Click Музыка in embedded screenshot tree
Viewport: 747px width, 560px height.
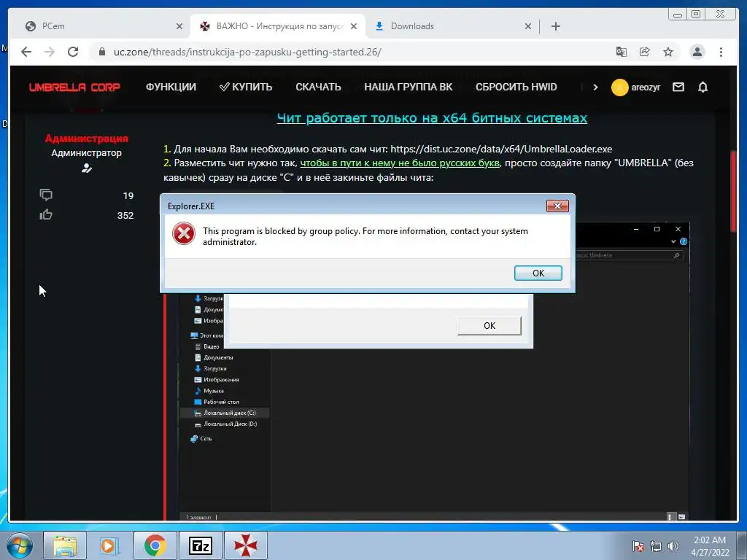point(209,391)
